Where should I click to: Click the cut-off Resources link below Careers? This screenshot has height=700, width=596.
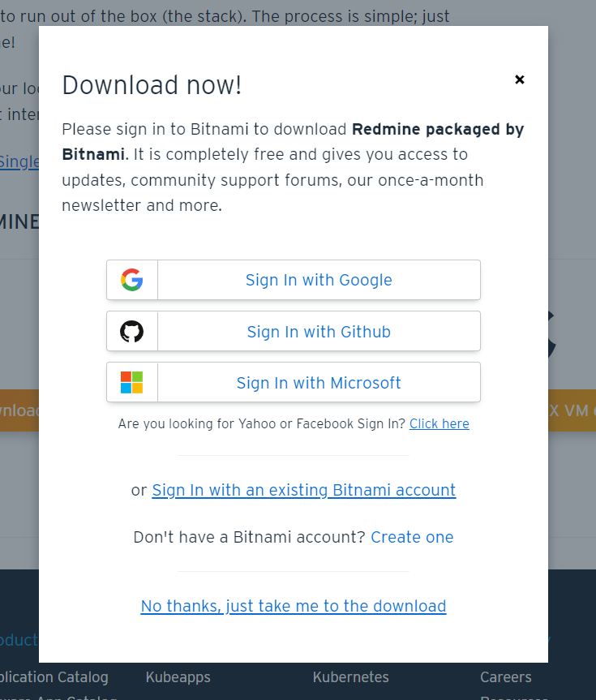514,697
